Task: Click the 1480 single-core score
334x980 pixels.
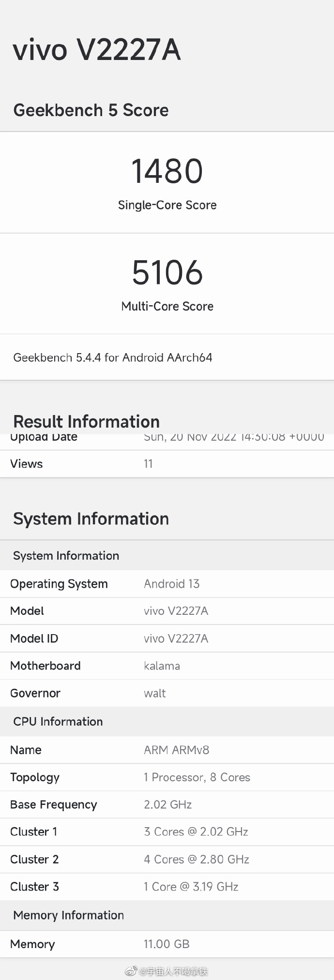Action: [167, 171]
